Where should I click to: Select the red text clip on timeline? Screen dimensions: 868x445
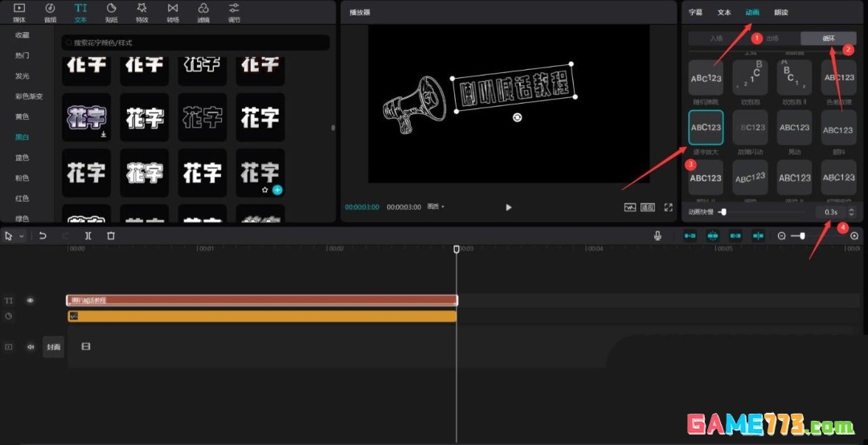click(x=262, y=300)
